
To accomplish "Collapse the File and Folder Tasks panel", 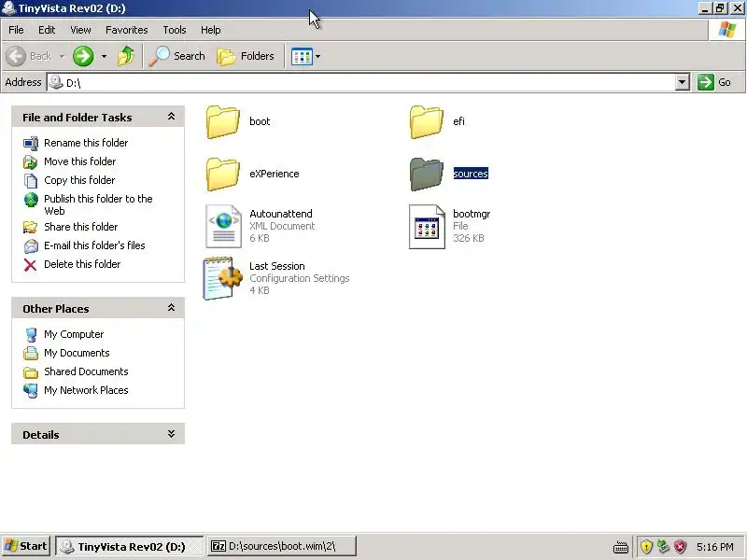I will [171, 117].
